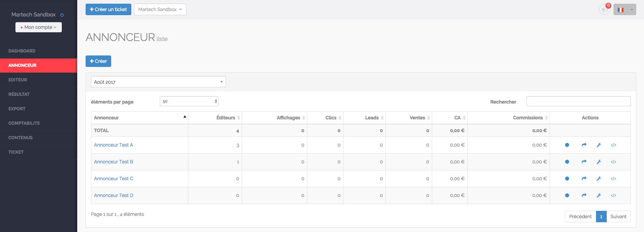Click the TOTAL row label
Image resolution: width=644 pixels, height=232 pixels.
(101, 130)
